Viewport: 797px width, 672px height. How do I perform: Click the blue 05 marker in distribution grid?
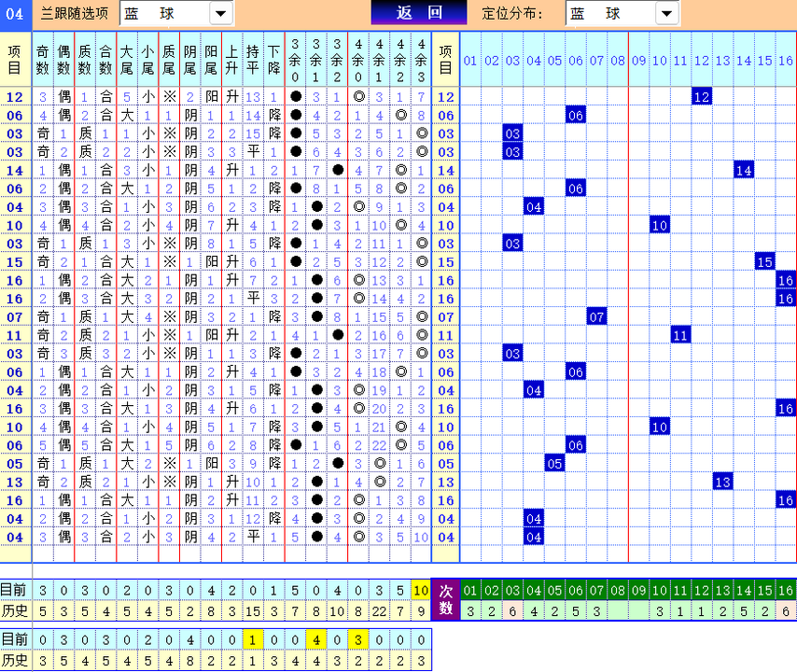click(x=554, y=464)
